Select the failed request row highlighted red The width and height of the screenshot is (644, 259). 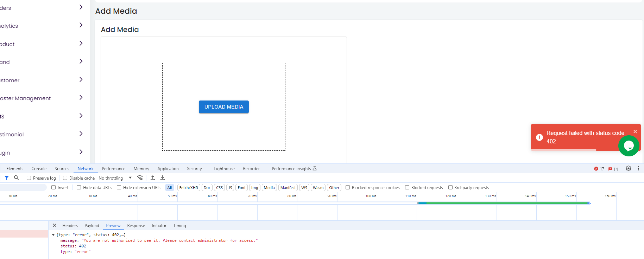click(x=24, y=234)
